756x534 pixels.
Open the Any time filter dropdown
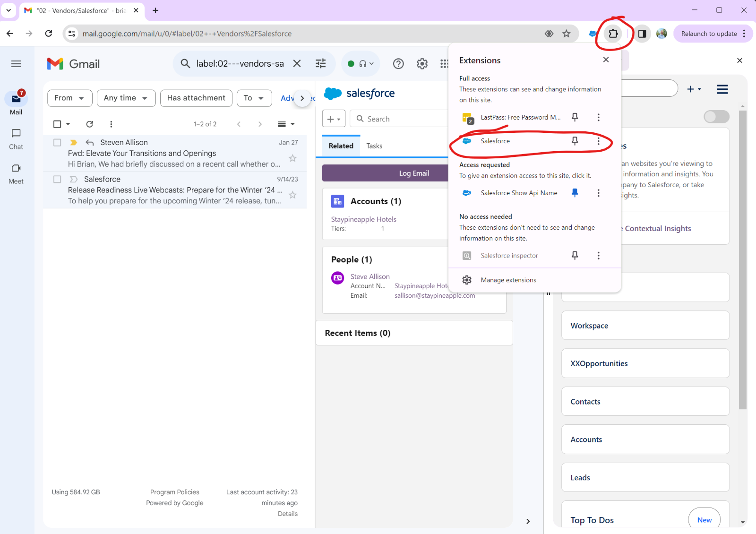click(126, 98)
